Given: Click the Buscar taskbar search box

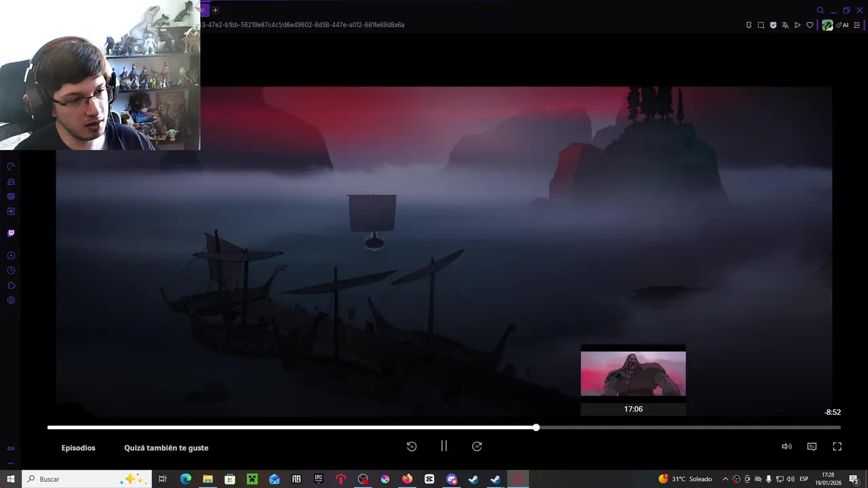Looking at the screenshot, I should click(86, 479).
